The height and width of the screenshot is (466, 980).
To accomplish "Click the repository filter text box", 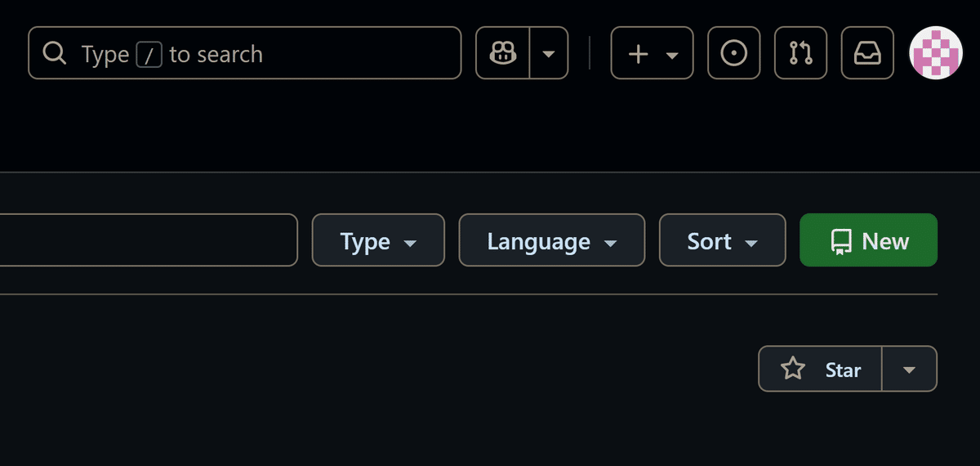I will point(147,240).
